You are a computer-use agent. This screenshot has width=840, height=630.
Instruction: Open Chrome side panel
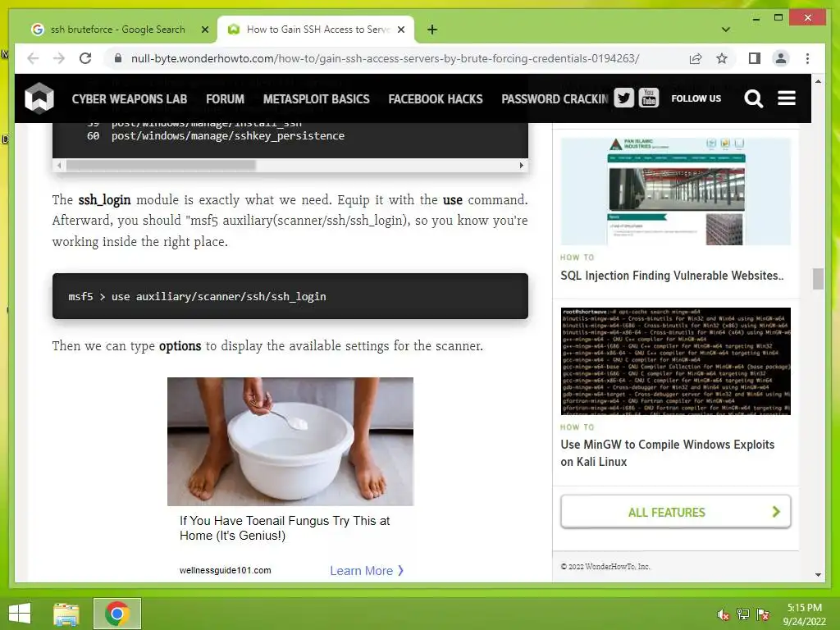[755, 58]
